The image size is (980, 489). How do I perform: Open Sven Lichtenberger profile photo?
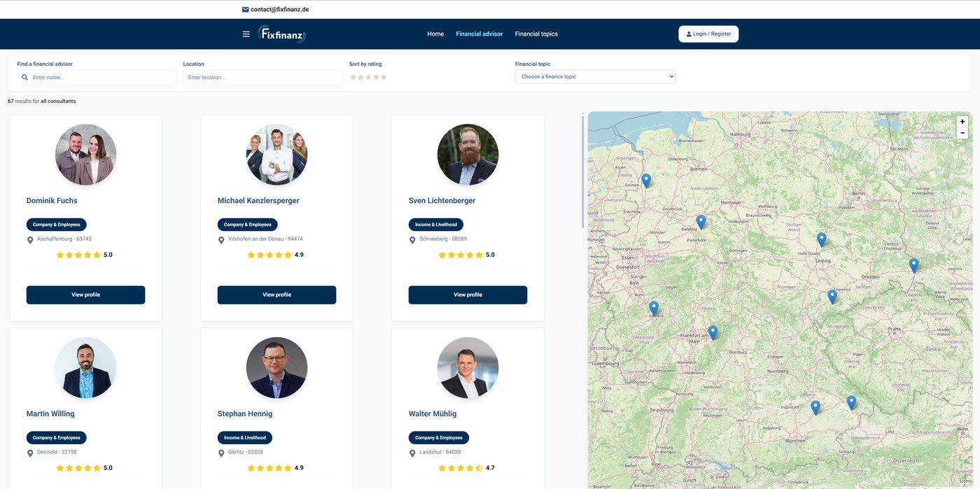tap(468, 155)
